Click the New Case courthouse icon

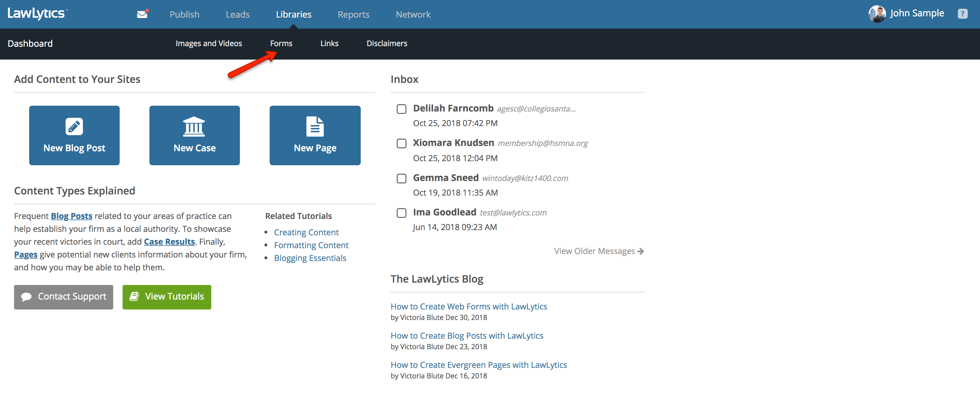(x=194, y=126)
